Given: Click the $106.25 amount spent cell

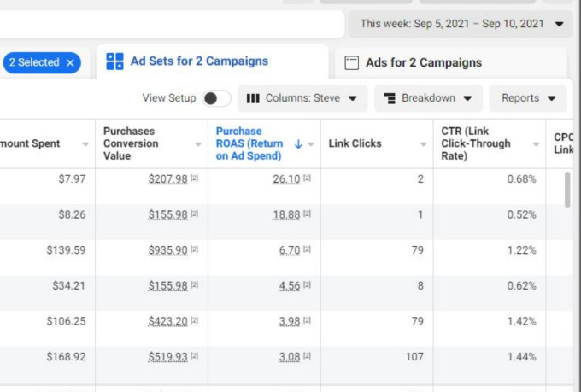Looking at the screenshot, I should [66, 321].
